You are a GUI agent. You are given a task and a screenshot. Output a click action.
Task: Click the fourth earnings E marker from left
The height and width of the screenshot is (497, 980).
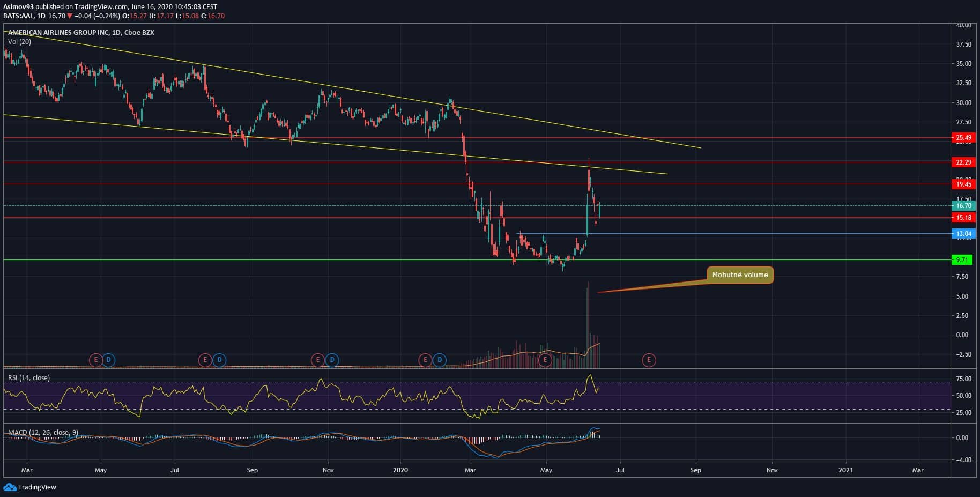(426, 360)
